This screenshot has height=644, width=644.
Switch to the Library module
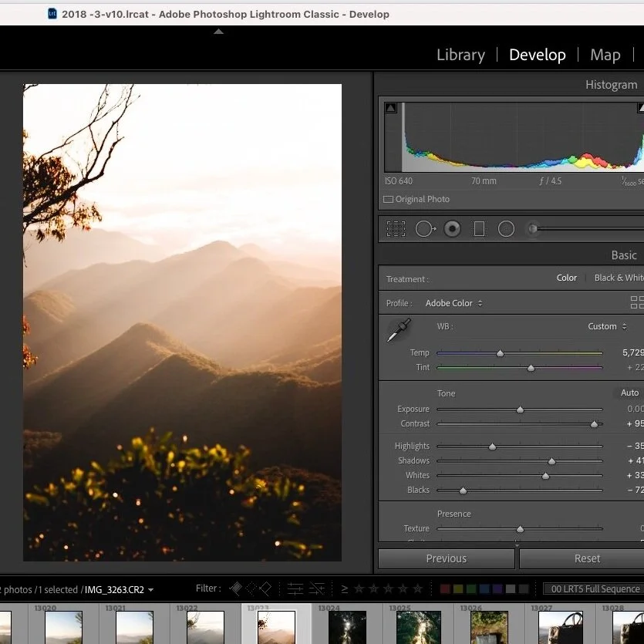[x=460, y=55]
